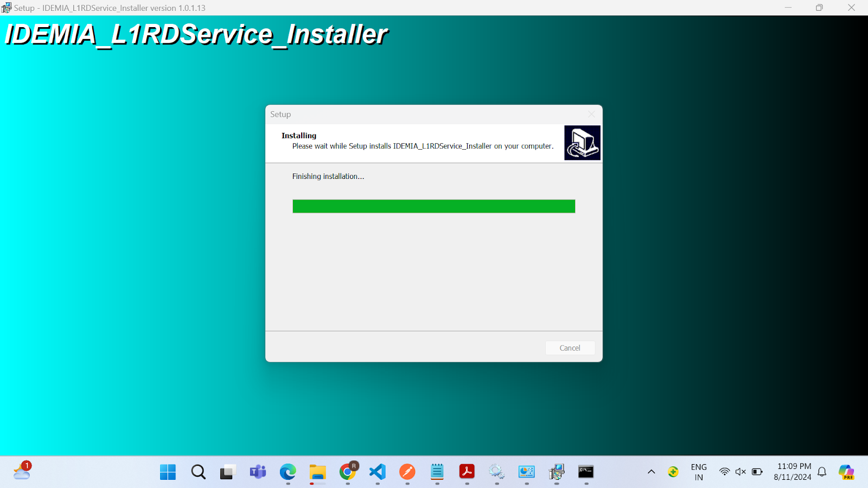Click the 'Installing' heading text
Screen dimensions: 868x488
tap(299, 136)
